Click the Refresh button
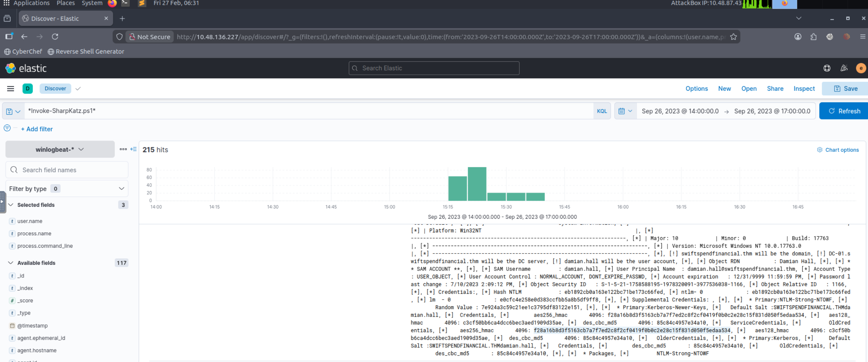 tap(843, 111)
